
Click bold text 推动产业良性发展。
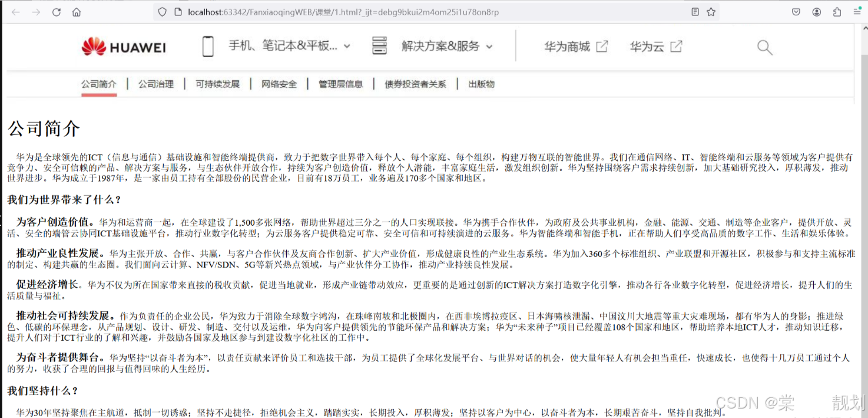pyautogui.click(x=61, y=254)
